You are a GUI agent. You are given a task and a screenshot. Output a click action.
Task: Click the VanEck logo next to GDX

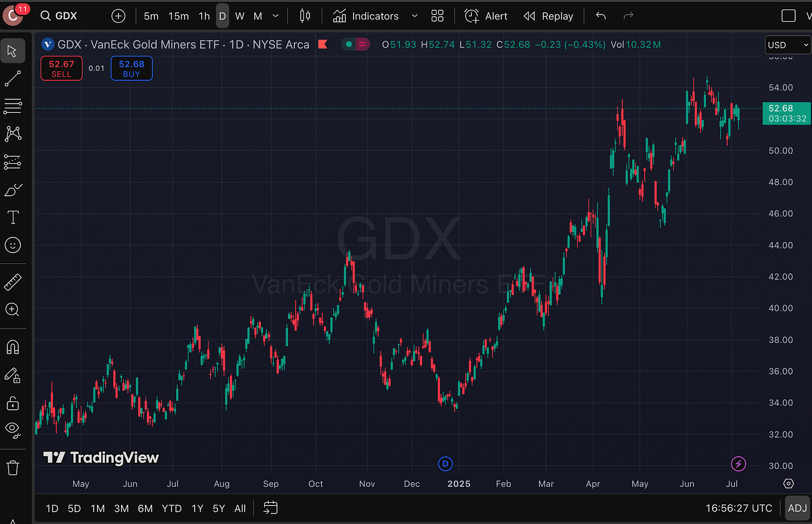pos(48,44)
